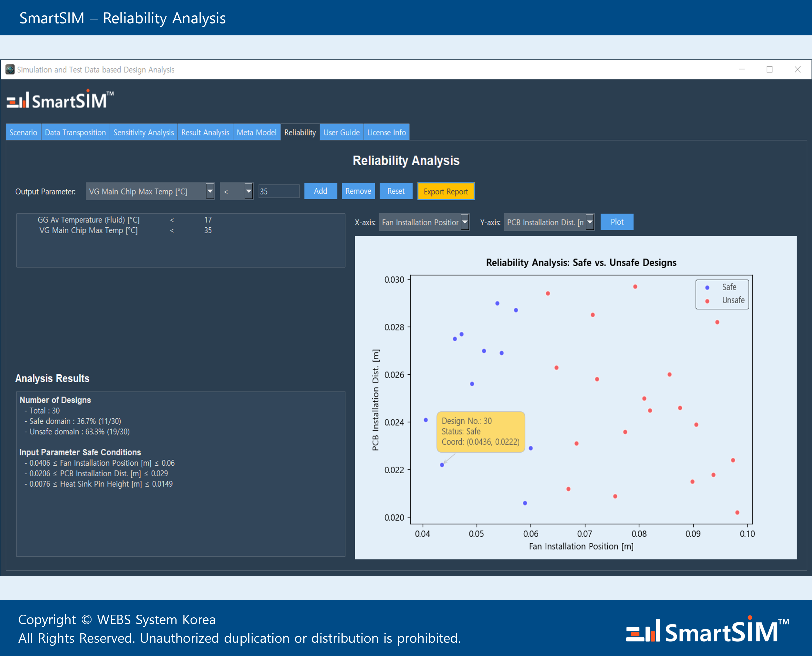This screenshot has height=656, width=812.
Task: Expand the Y-axis parameter dropdown
Action: [590, 222]
